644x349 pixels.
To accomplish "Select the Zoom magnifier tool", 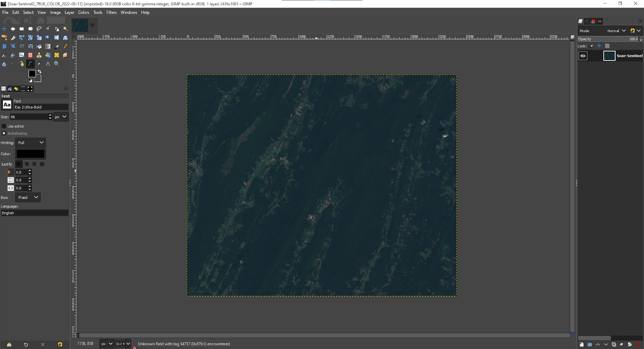I will pos(56,64).
